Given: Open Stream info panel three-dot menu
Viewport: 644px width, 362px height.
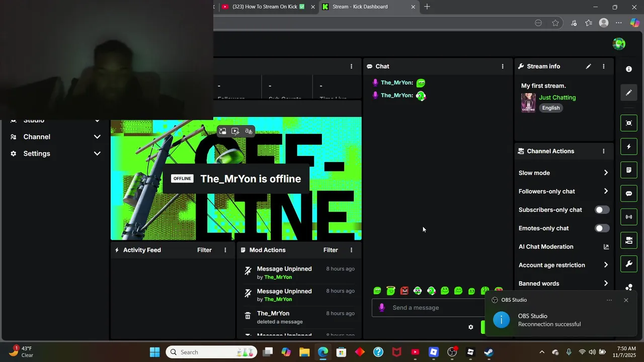Looking at the screenshot, I should click(604, 66).
